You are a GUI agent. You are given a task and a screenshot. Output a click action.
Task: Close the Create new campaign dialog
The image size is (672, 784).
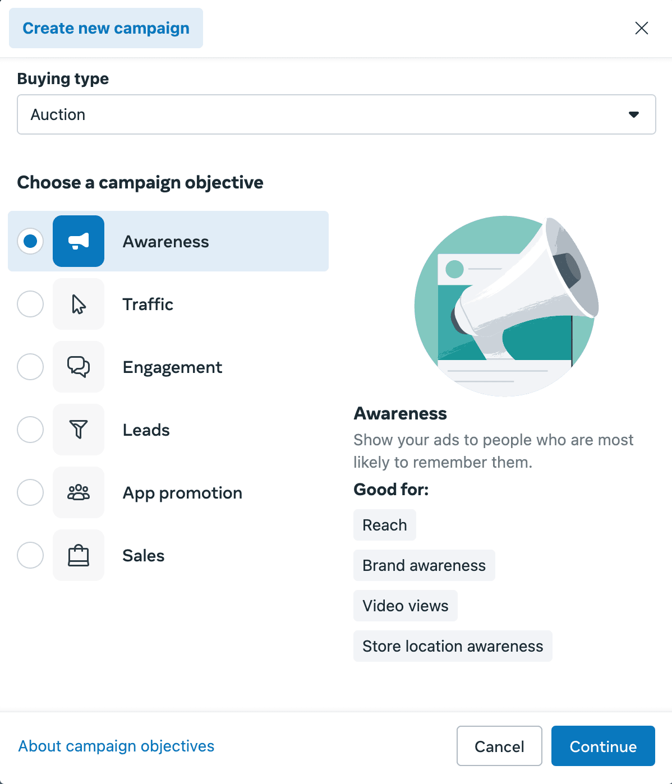point(641,28)
